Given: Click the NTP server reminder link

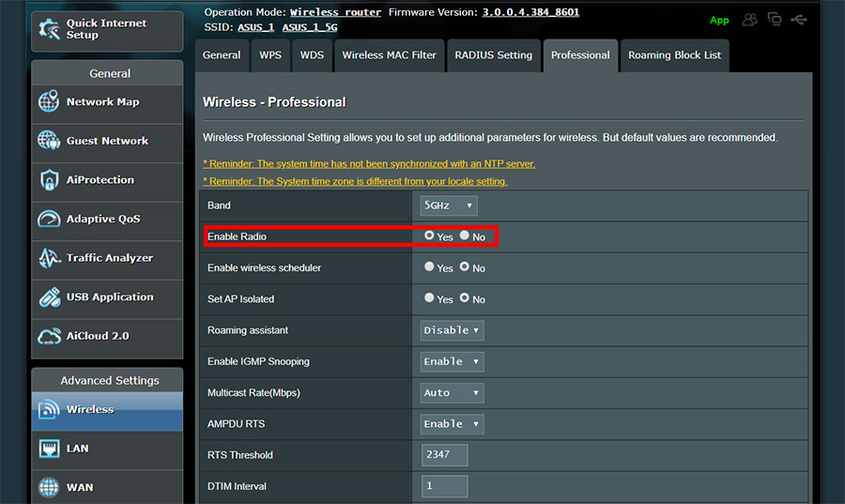Looking at the screenshot, I should click(369, 163).
